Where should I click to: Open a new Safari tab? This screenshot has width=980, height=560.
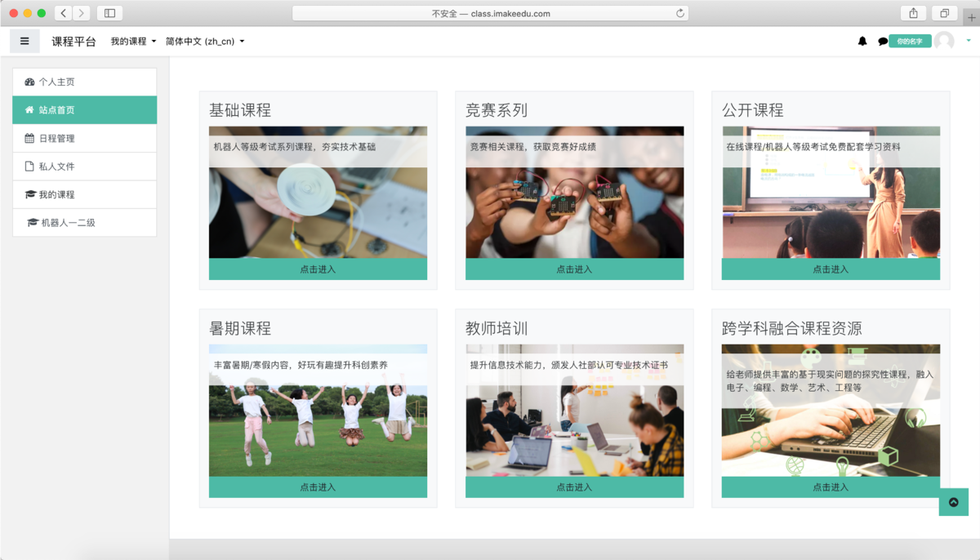click(971, 19)
